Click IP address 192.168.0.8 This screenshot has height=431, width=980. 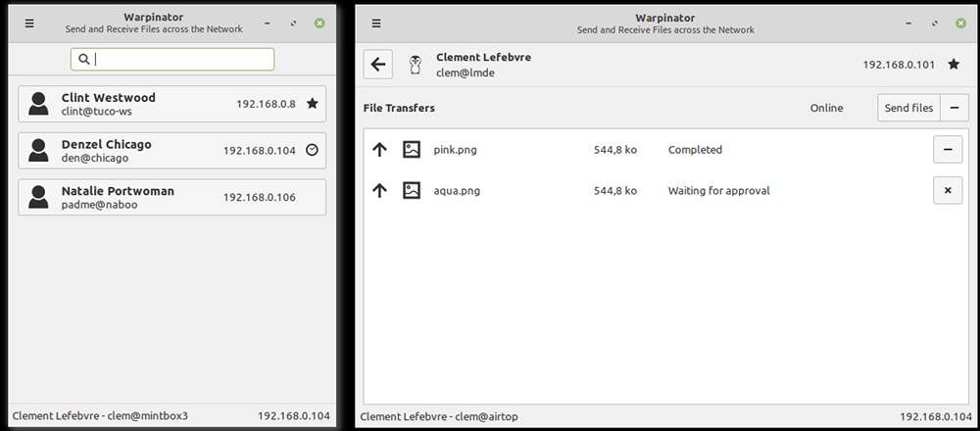click(x=266, y=104)
